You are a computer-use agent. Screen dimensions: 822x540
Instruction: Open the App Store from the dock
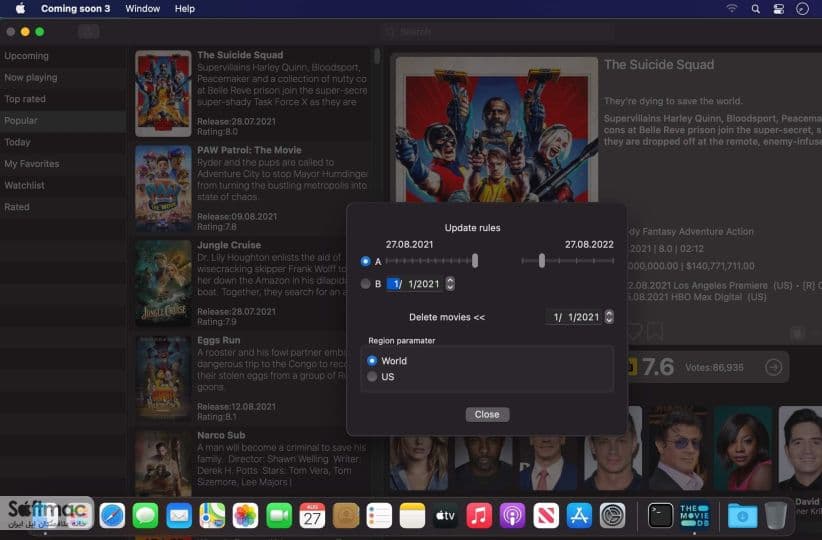(x=579, y=516)
